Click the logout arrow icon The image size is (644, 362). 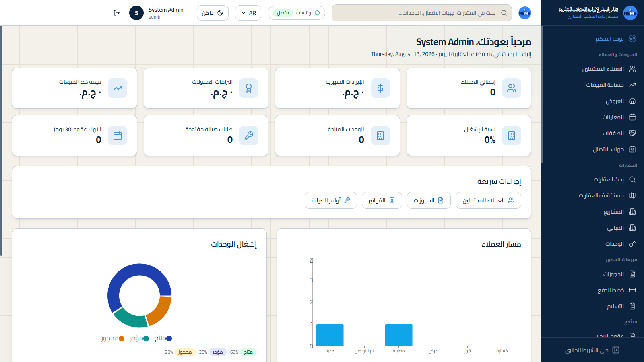point(117,13)
